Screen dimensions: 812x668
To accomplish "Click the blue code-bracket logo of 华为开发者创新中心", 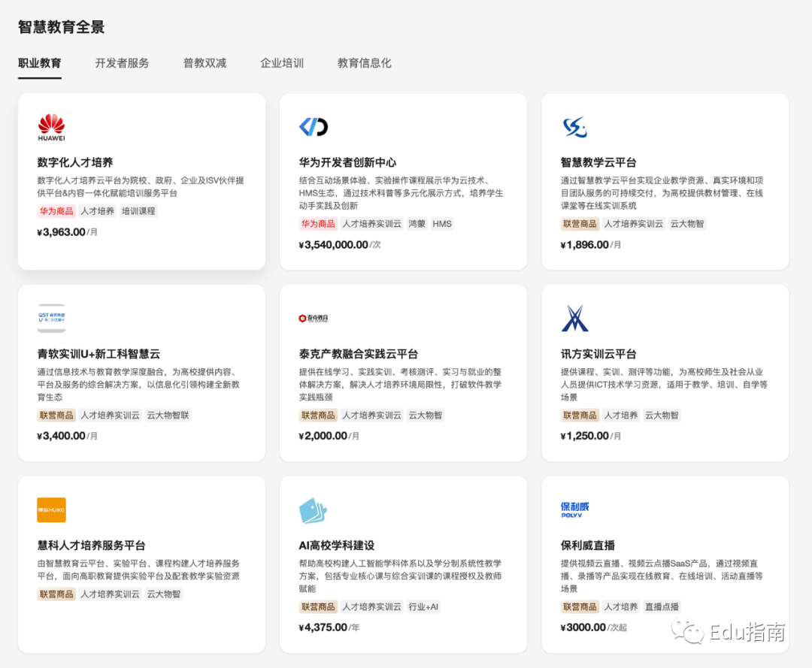I will coord(314,127).
